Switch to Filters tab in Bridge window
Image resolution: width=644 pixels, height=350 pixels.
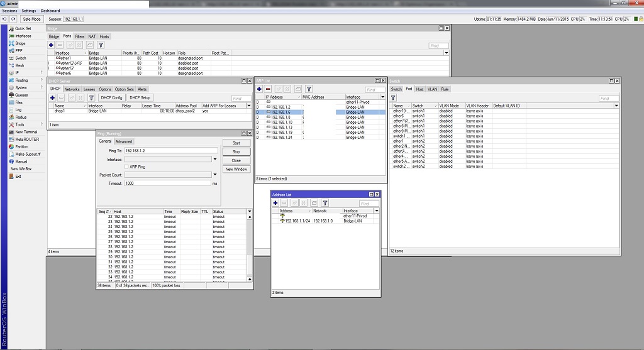coord(80,36)
